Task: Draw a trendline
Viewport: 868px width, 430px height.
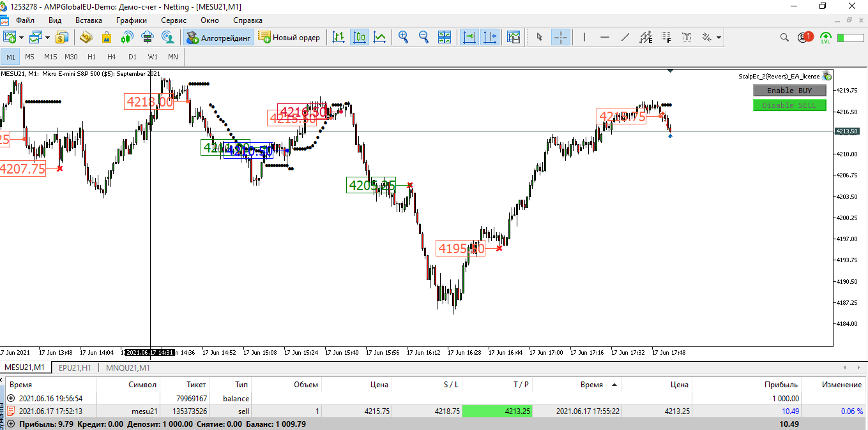Action: (x=625, y=38)
